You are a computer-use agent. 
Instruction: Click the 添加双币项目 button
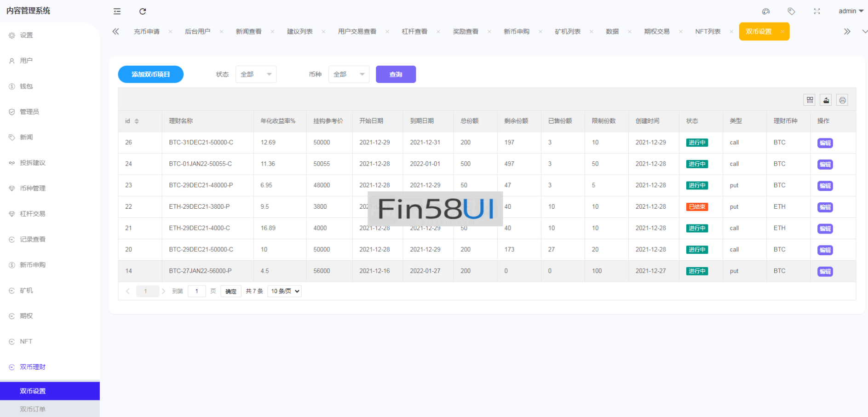click(151, 74)
